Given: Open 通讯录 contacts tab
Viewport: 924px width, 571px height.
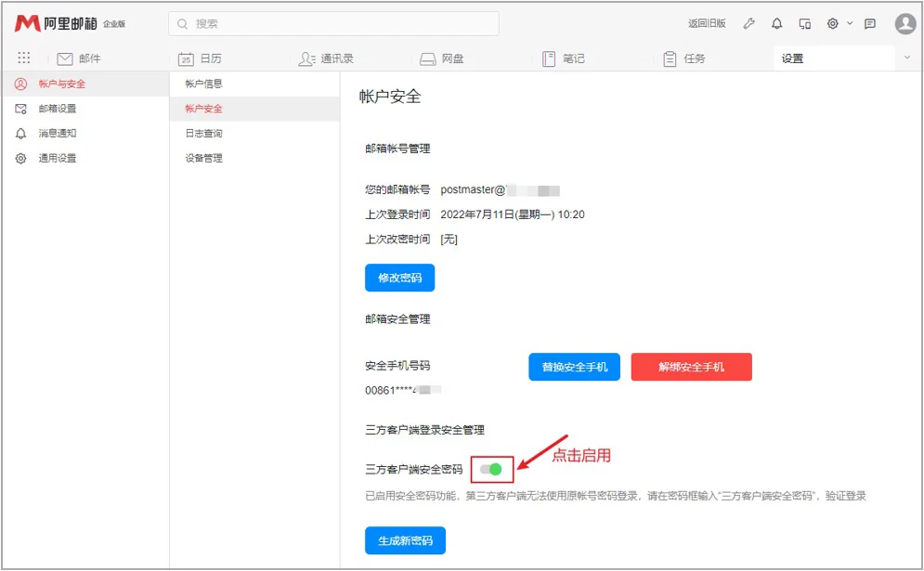Looking at the screenshot, I should [x=326, y=58].
